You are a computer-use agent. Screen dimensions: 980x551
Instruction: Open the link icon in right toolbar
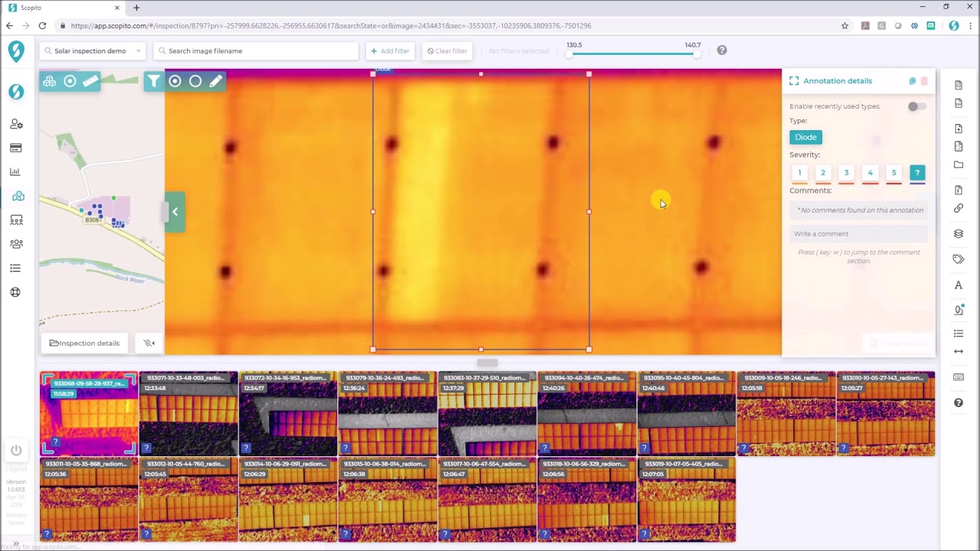point(959,208)
